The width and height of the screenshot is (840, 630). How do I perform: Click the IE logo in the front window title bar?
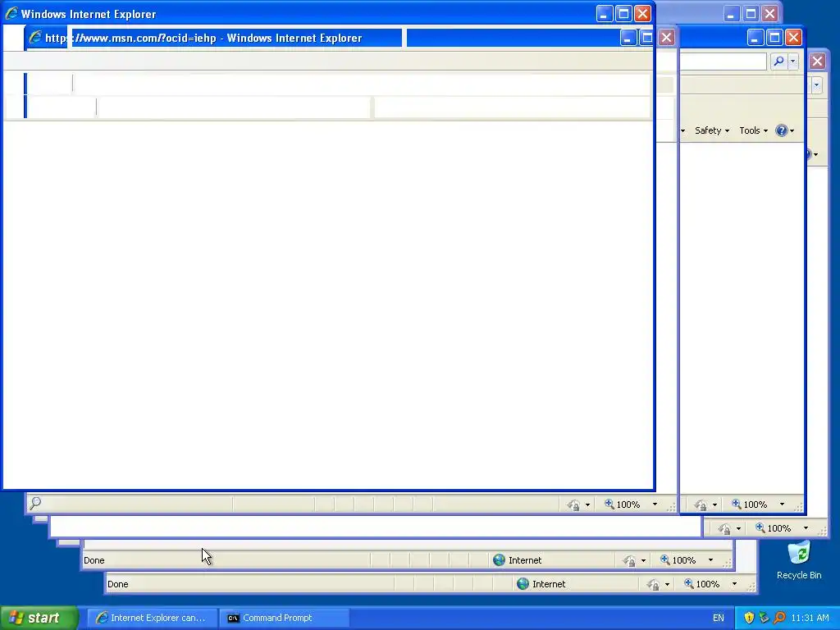pos(11,13)
